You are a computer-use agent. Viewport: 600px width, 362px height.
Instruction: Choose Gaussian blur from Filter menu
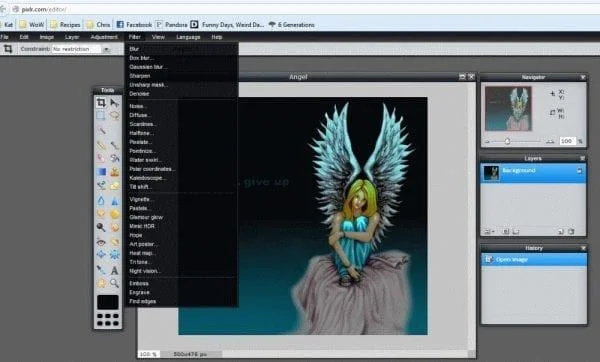click(x=148, y=67)
